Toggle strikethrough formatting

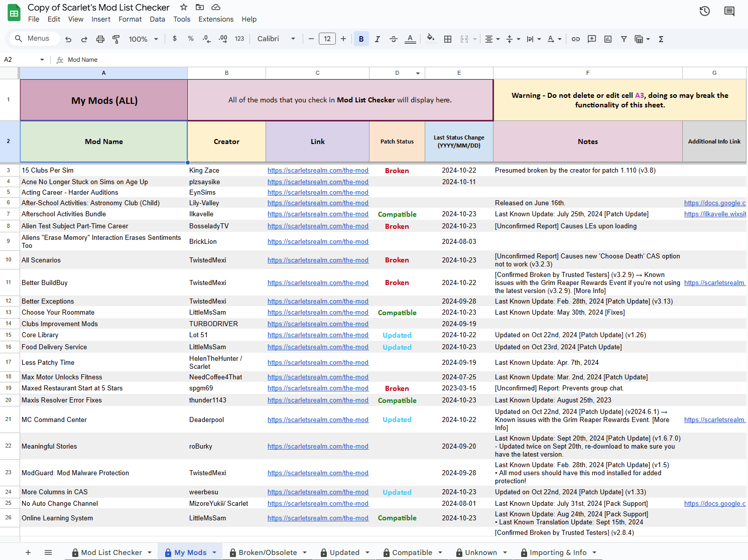click(x=394, y=39)
